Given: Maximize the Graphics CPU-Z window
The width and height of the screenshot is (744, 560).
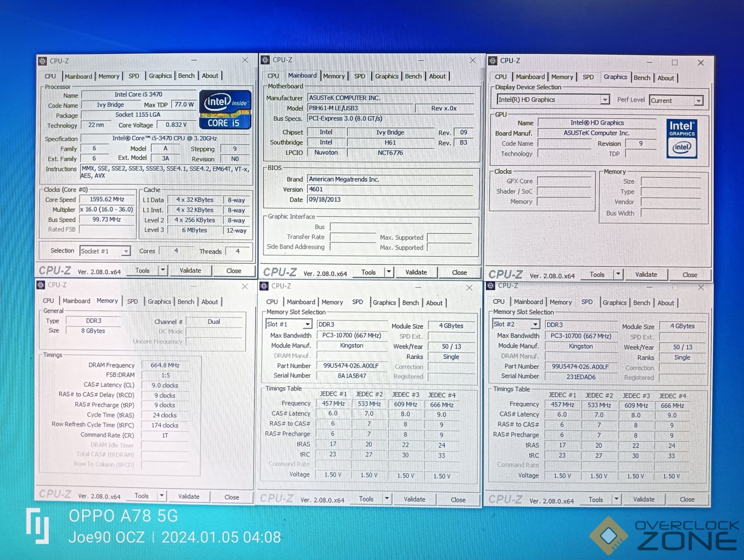Looking at the screenshot, I should pyautogui.click(x=674, y=63).
